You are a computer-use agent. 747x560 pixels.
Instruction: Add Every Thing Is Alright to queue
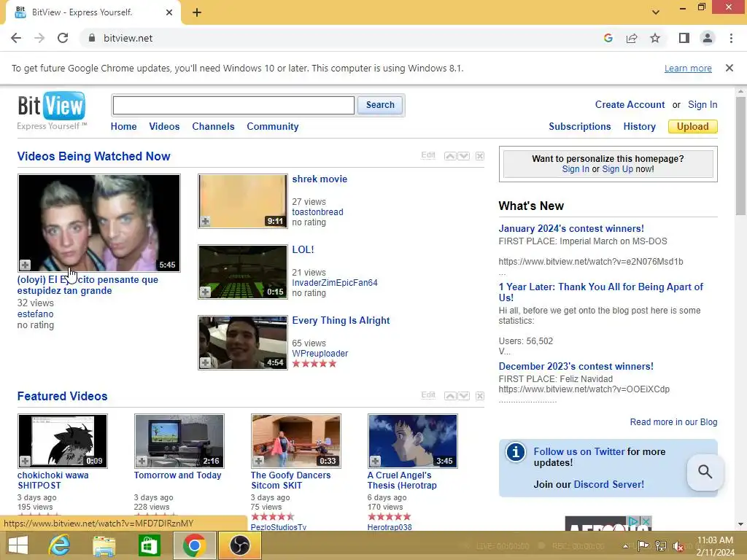[x=205, y=363]
